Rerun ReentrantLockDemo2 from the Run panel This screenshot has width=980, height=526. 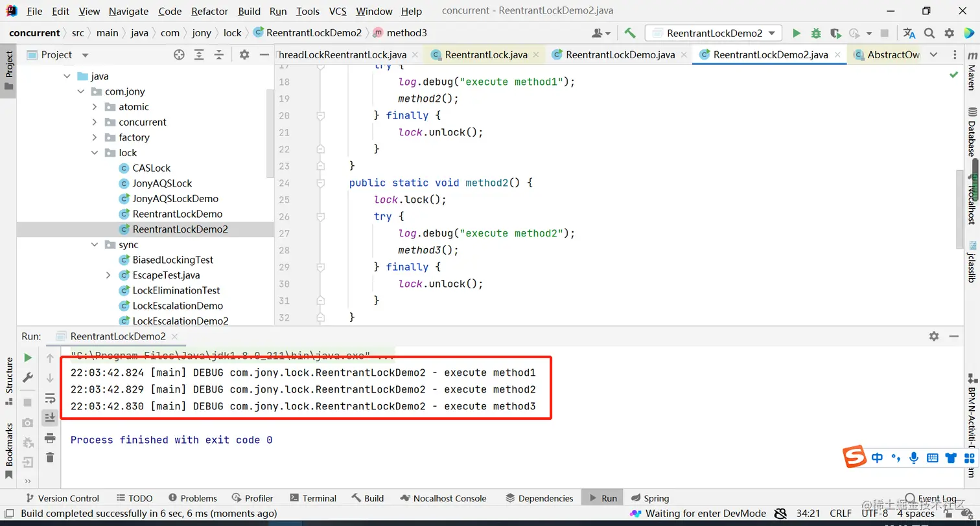point(28,358)
